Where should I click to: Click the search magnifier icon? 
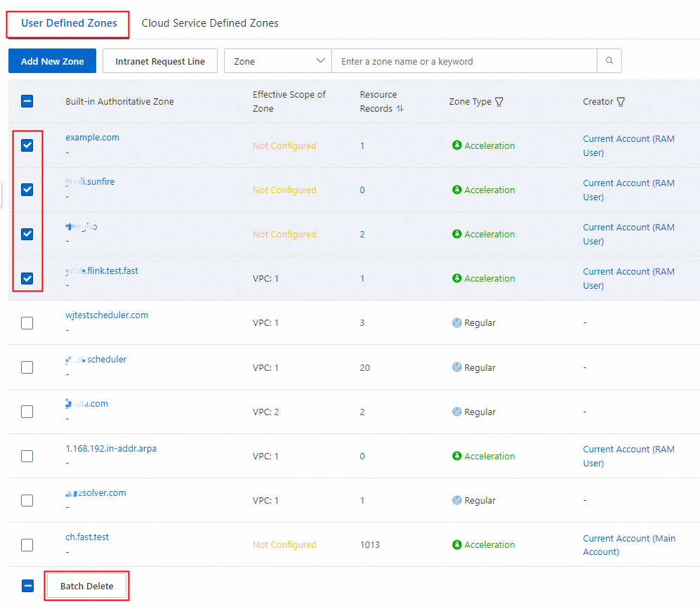(x=609, y=61)
